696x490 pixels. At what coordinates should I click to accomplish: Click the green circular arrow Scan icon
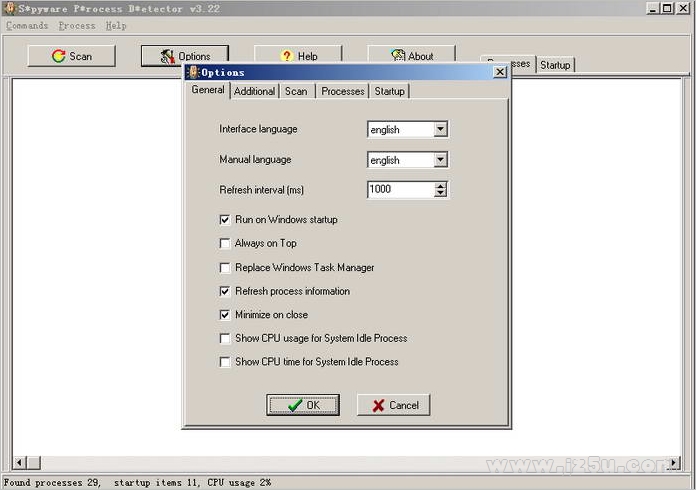click(x=58, y=56)
